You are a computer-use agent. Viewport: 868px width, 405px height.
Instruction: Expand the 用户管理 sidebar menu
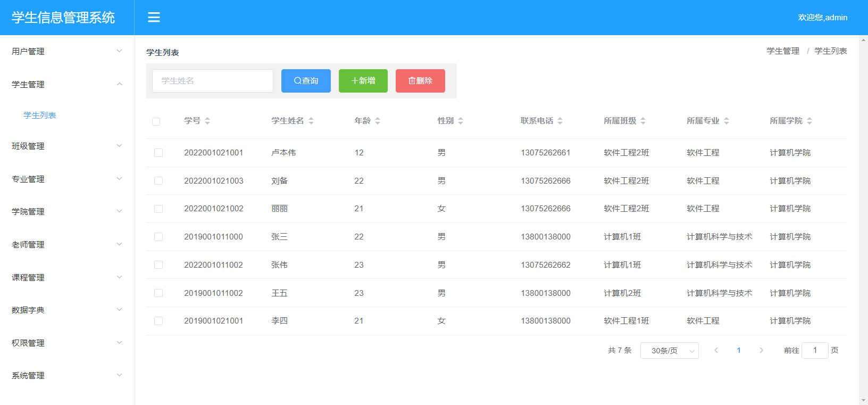[x=67, y=52]
